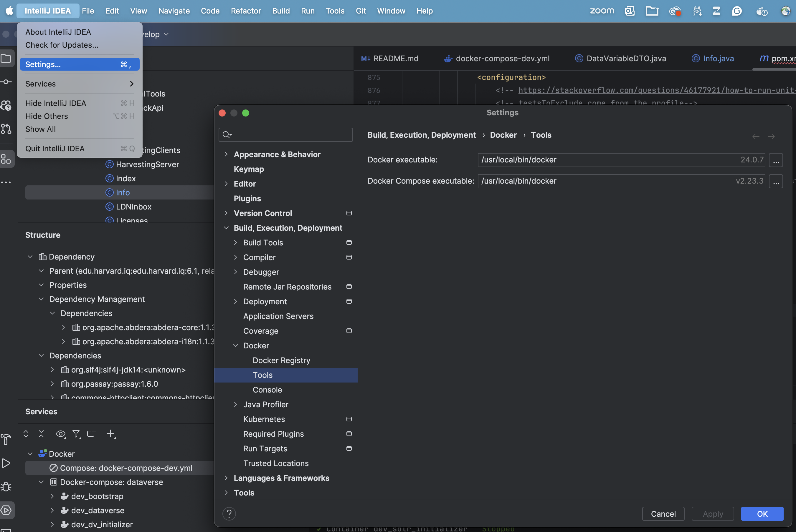
Task: Expand the Appearance & Behavior settings
Action: point(226,154)
